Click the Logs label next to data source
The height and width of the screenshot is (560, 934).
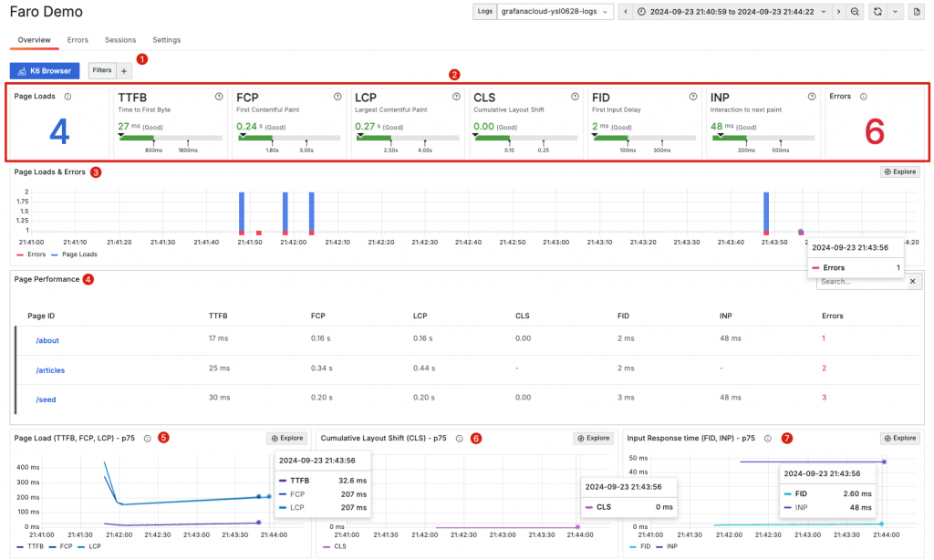(x=485, y=11)
